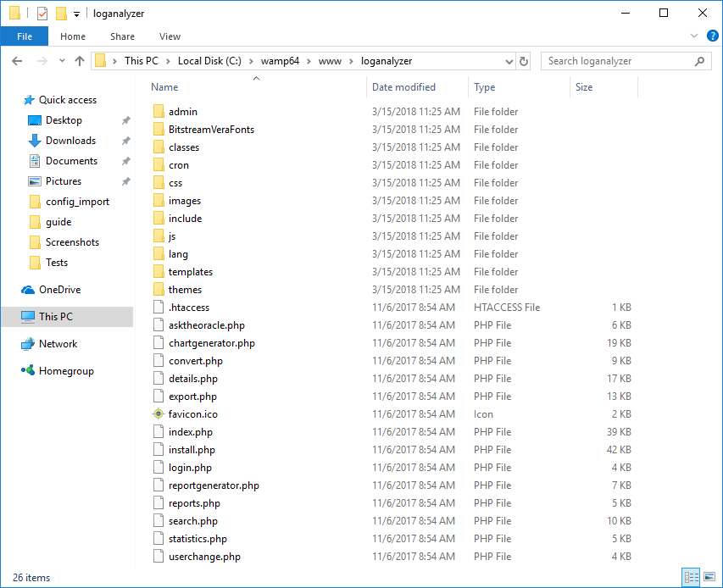The image size is (723, 588).
Task: Open the View ribbon tab
Action: click(x=170, y=36)
